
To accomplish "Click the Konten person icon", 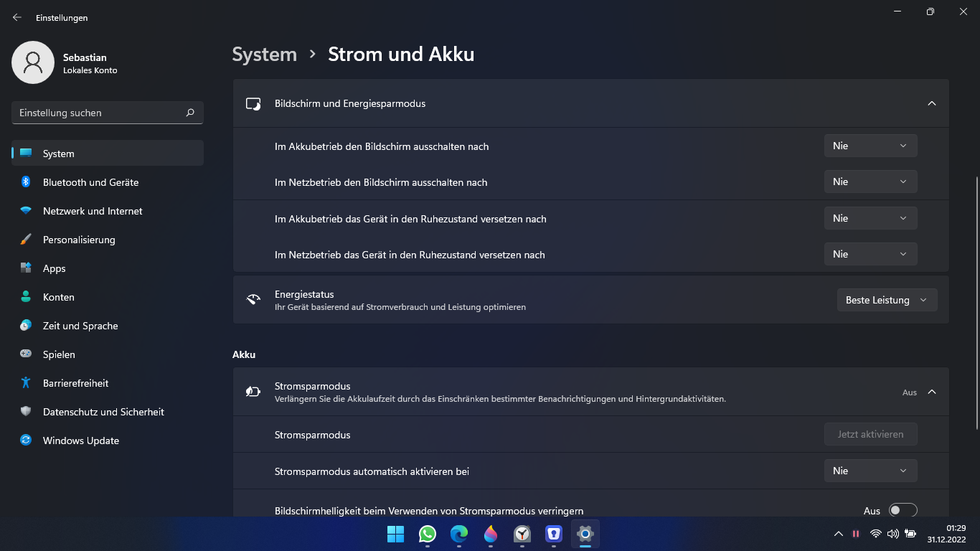I will click(26, 297).
